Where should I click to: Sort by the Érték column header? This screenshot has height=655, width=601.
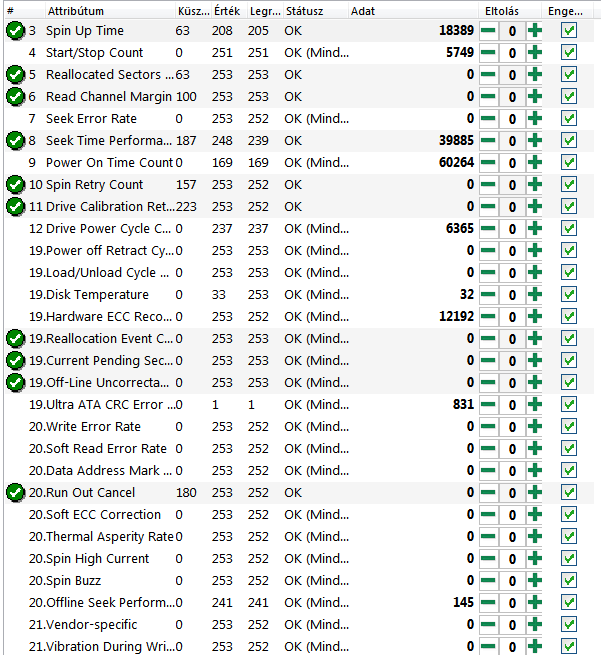[229, 11]
